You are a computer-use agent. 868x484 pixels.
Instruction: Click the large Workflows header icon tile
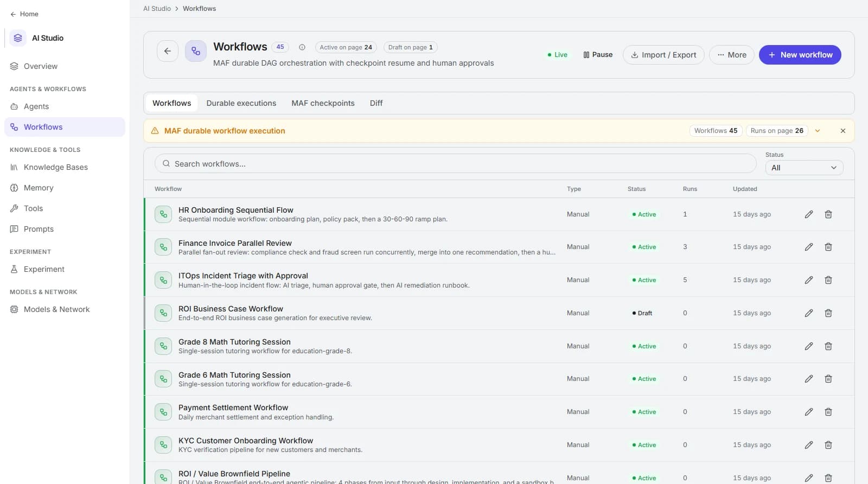pyautogui.click(x=196, y=51)
